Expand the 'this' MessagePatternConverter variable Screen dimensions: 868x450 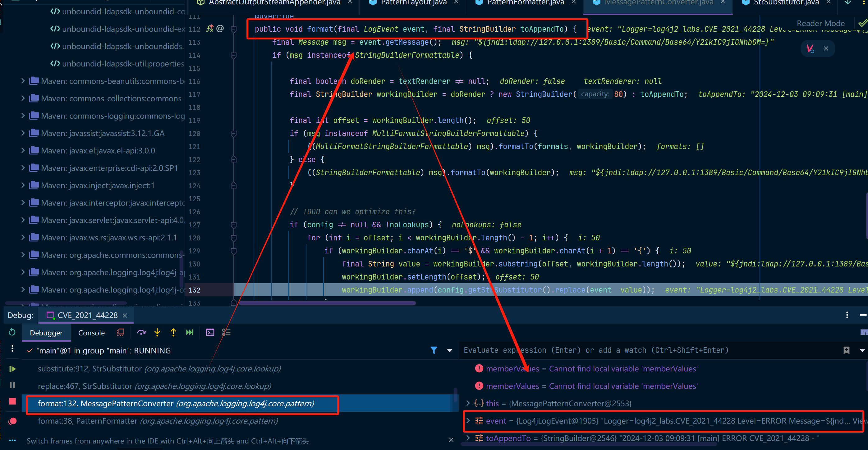tap(468, 403)
